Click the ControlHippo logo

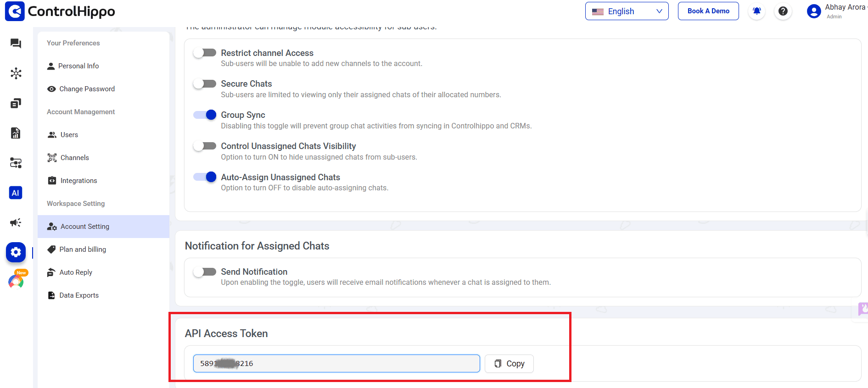click(60, 11)
